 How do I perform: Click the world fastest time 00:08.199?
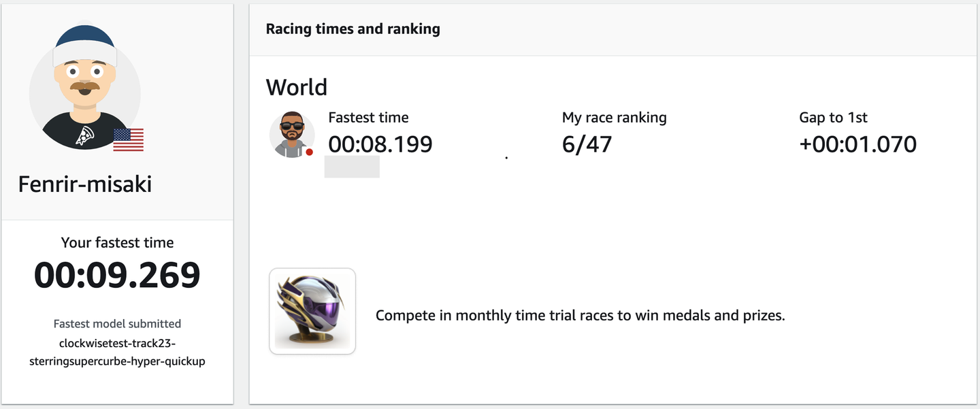pyautogui.click(x=380, y=144)
